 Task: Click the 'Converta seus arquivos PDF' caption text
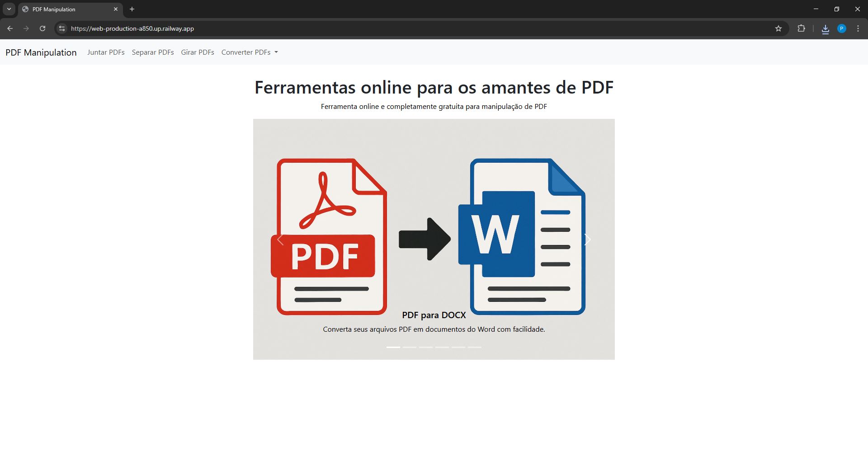[434, 329]
